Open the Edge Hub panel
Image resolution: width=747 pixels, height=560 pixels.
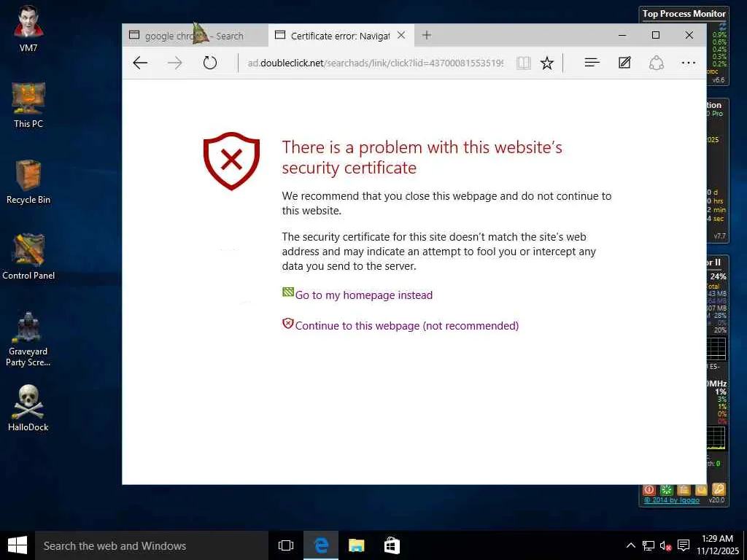point(592,63)
